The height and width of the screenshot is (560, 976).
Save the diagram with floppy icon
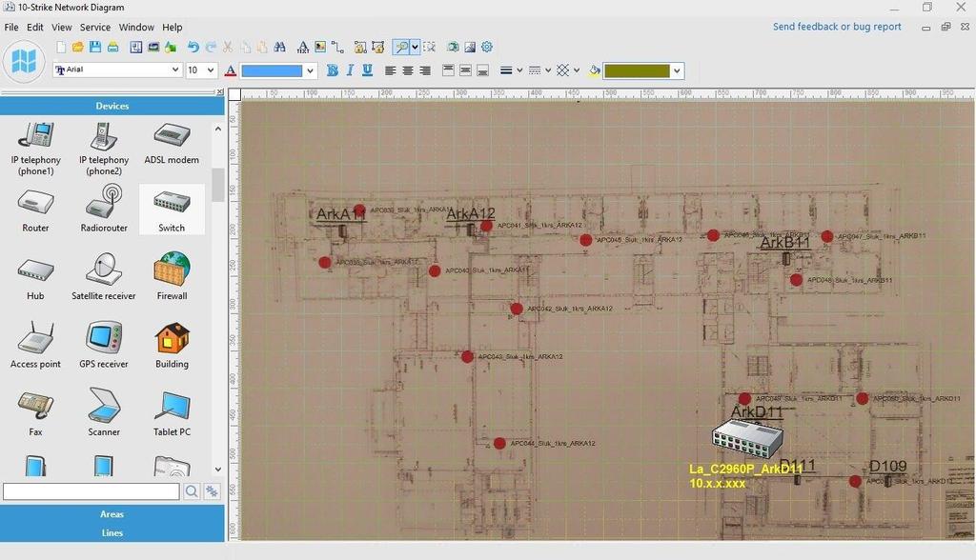tap(95, 48)
